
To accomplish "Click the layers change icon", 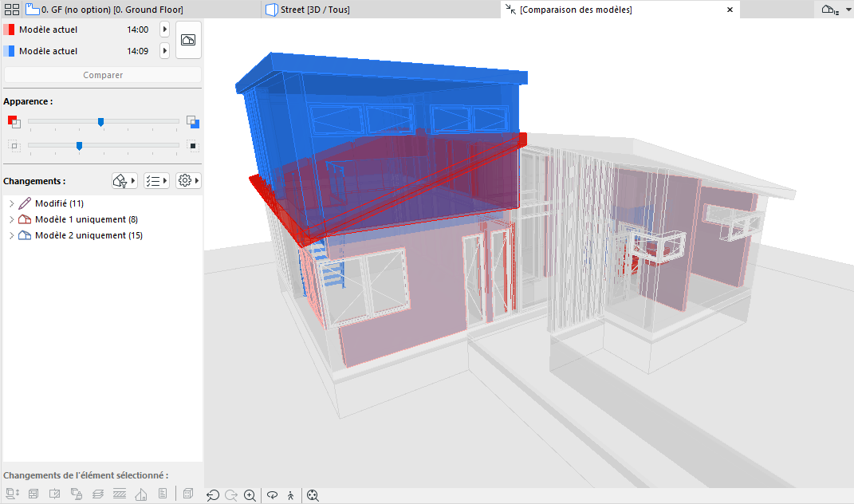I will pyautogui.click(x=98, y=494).
